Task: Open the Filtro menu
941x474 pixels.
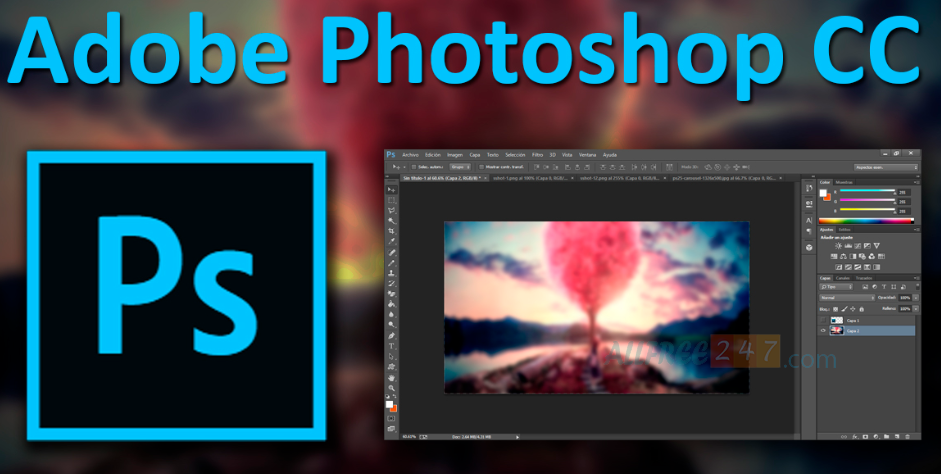Action: click(x=538, y=155)
